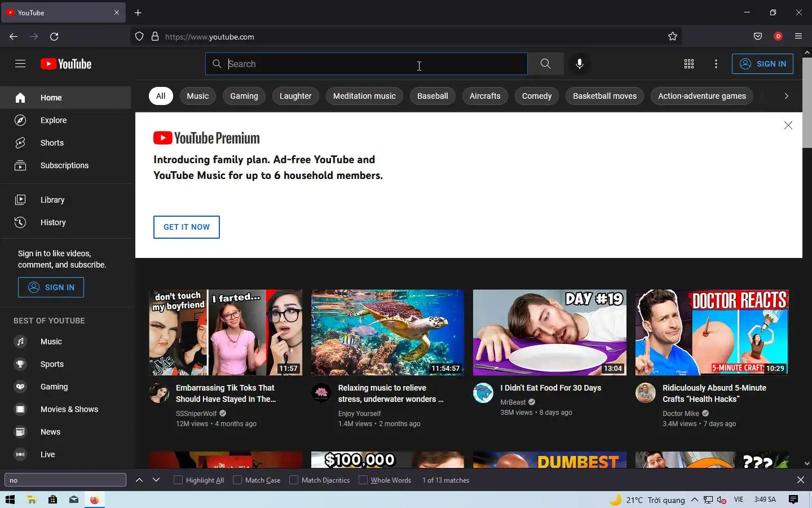Start voice search with the microphone icon
Image resolution: width=812 pixels, height=508 pixels.
coord(579,64)
